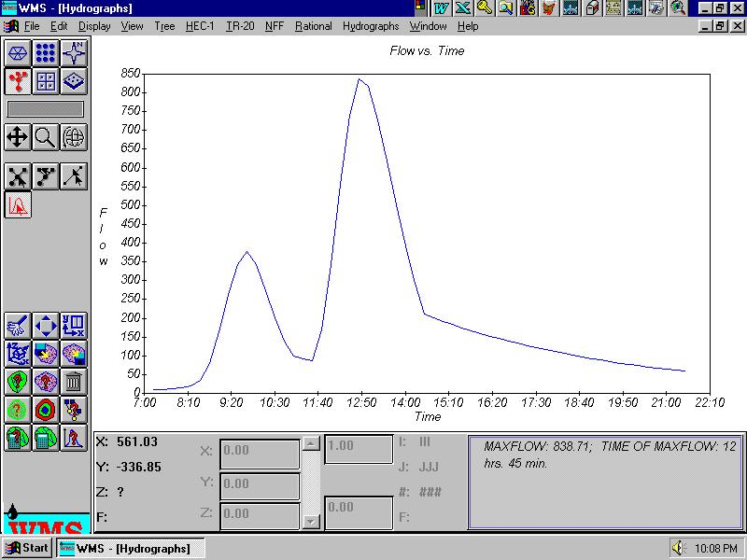Screen dimensions: 747x560
Task: Click the scroll down arrow in edit panel
Action: [312, 520]
